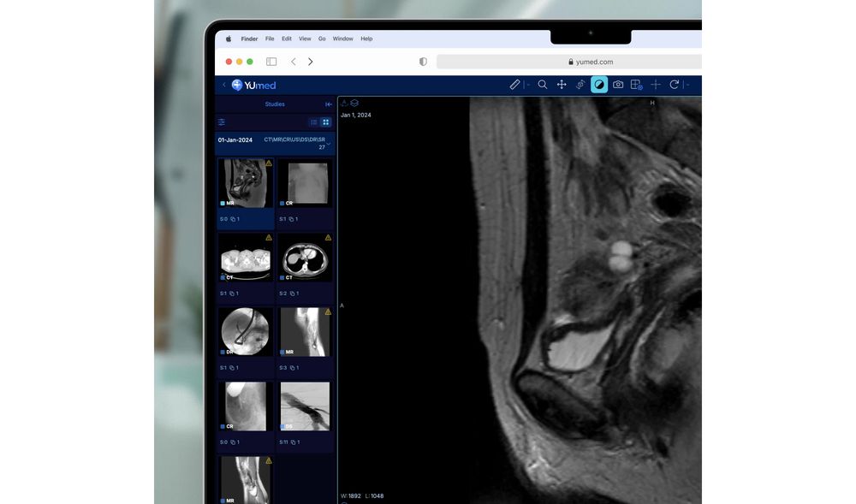Select the pan move tool
This screenshot has width=856, height=504.
point(562,85)
